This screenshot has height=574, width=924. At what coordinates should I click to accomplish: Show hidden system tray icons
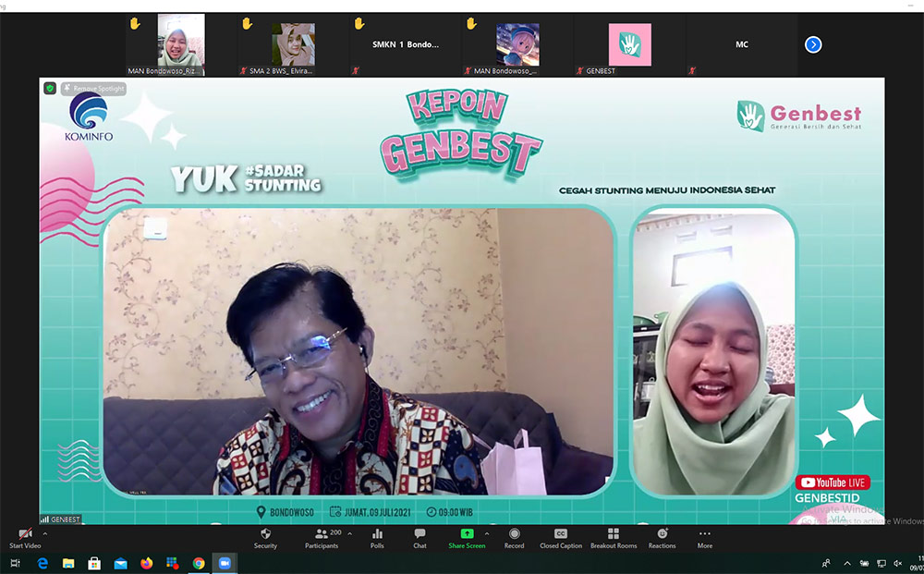(846, 564)
